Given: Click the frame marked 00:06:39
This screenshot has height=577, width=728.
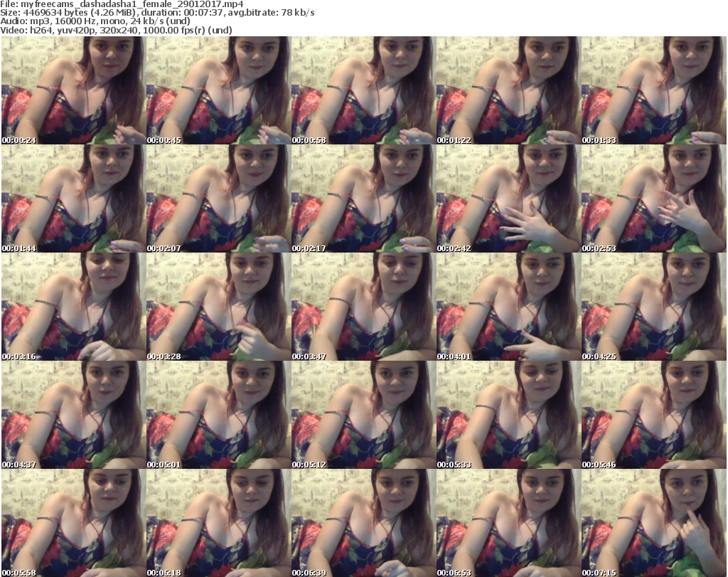Looking at the screenshot, I should point(363,523).
